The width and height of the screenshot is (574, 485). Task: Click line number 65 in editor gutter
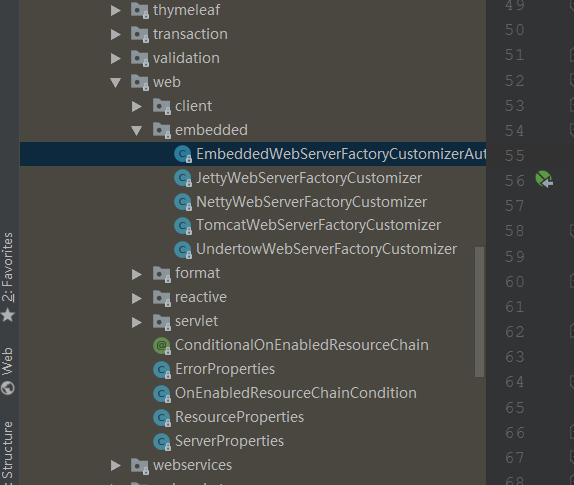pos(515,408)
